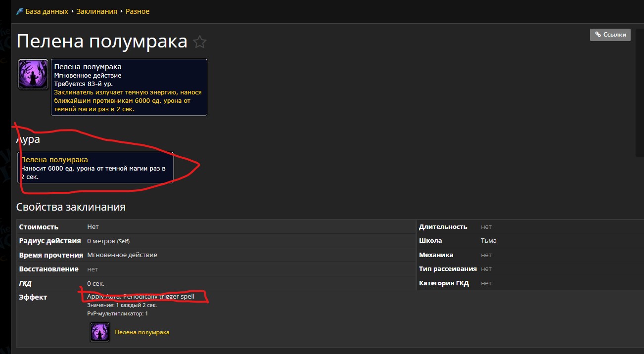Click the database icon in the breadcrumb
This screenshot has width=644, height=354.
pyautogui.click(x=20, y=11)
